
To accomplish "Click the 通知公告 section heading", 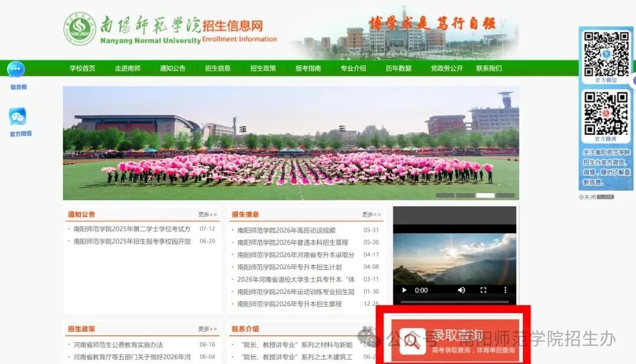I will [81, 214].
